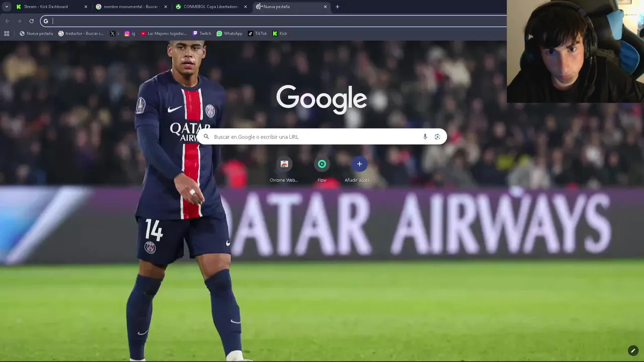Close the Nueva pestaña tab
This screenshot has width=644, height=362.
point(325,7)
